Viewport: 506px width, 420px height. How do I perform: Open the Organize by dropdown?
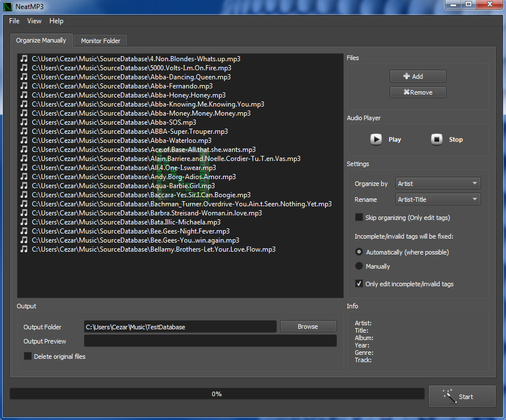click(438, 184)
